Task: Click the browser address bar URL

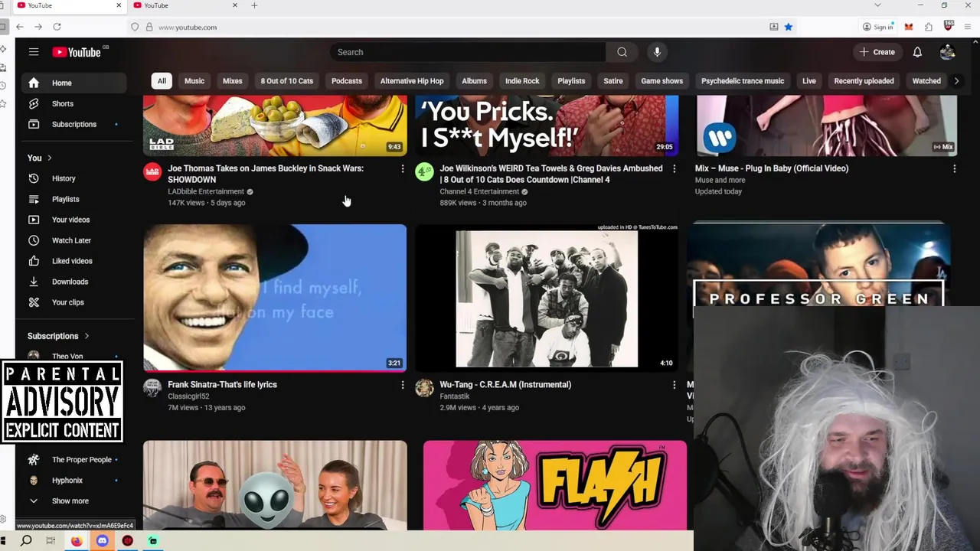Action: pos(188,27)
